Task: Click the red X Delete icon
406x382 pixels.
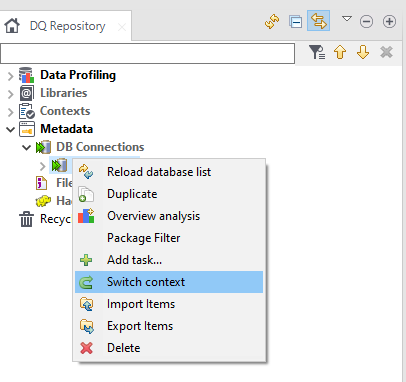Action: click(86, 348)
